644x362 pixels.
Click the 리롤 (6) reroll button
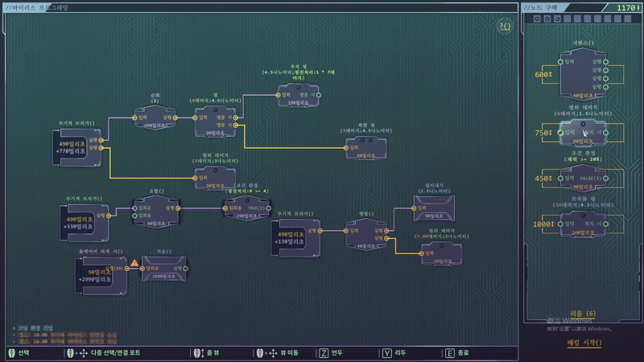[581, 314]
